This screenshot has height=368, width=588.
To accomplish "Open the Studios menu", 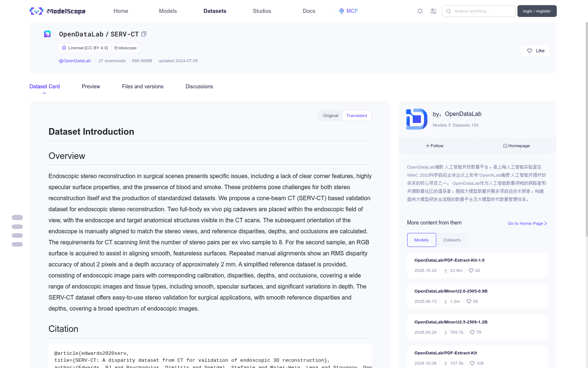I will coord(262,11).
